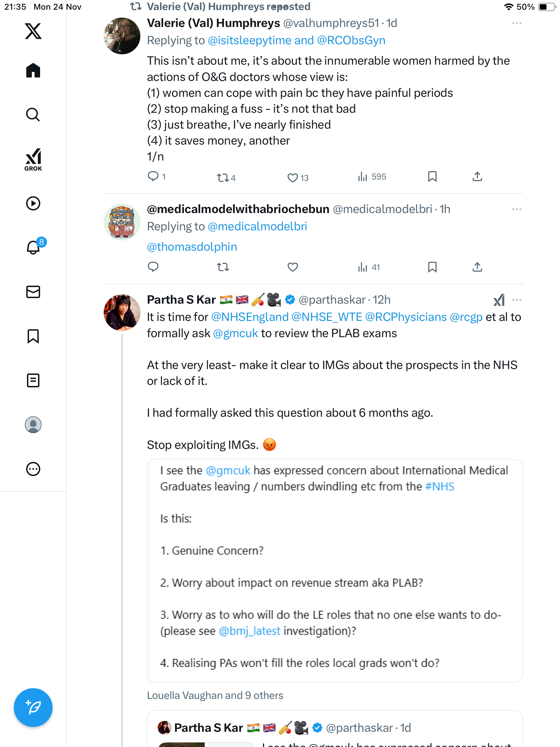Screen dimensions: 560x747
Task: Expand the sidebar More menu
Action: click(x=33, y=469)
